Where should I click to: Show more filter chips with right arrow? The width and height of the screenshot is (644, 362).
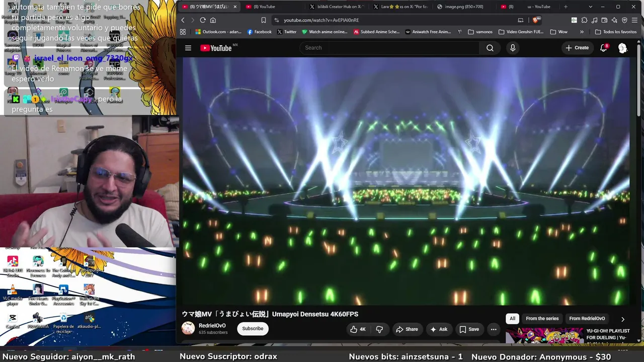[623, 319]
